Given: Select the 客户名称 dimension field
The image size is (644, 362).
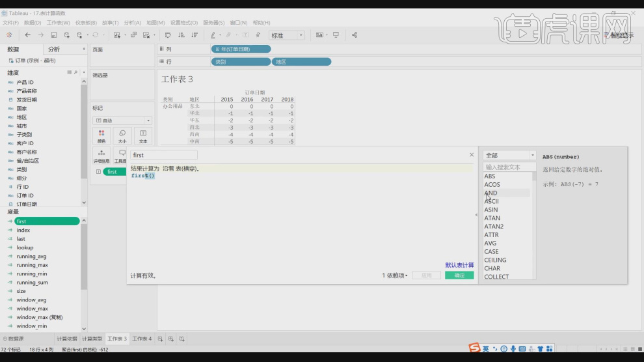Looking at the screenshot, I should (26, 152).
